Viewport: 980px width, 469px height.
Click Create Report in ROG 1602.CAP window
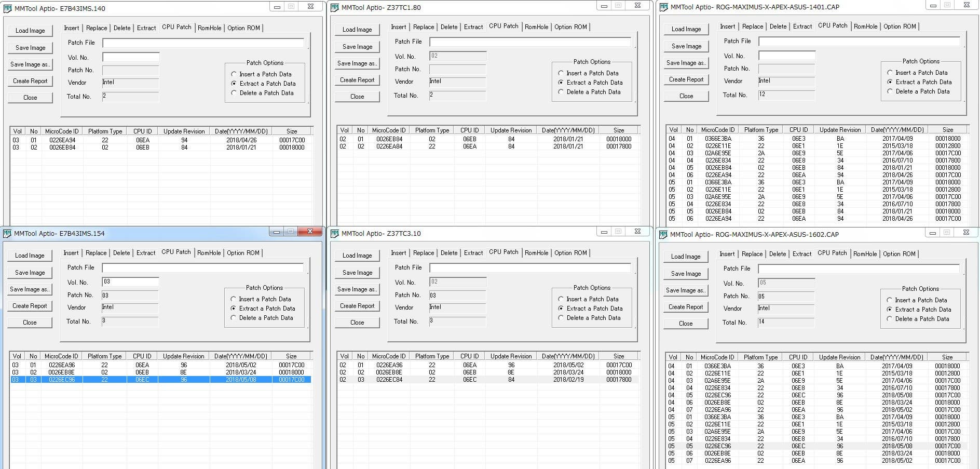[686, 307]
